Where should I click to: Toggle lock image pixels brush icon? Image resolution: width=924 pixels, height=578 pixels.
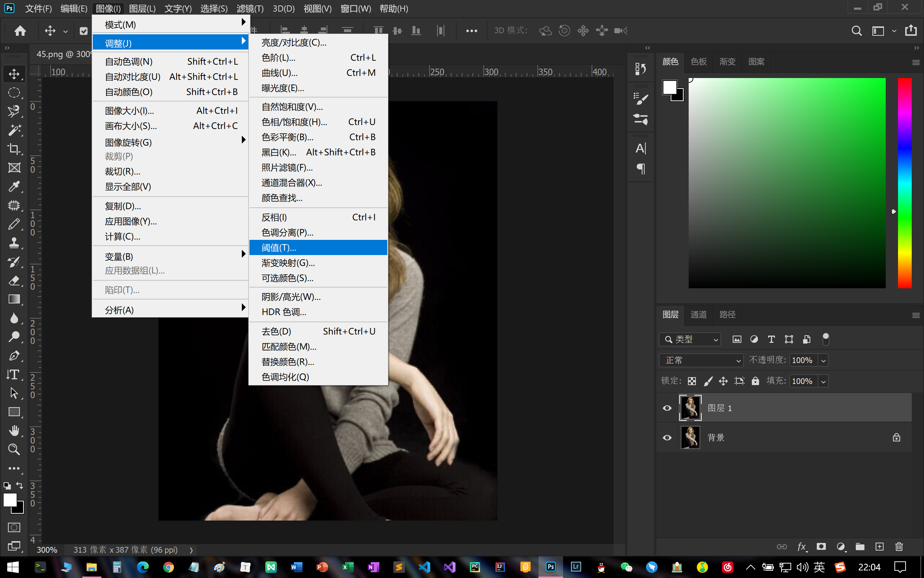point(708,381)
